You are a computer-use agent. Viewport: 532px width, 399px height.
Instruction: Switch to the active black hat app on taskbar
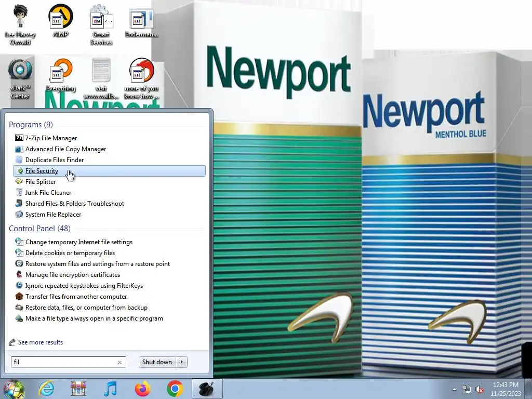click(x=207, y=389)
